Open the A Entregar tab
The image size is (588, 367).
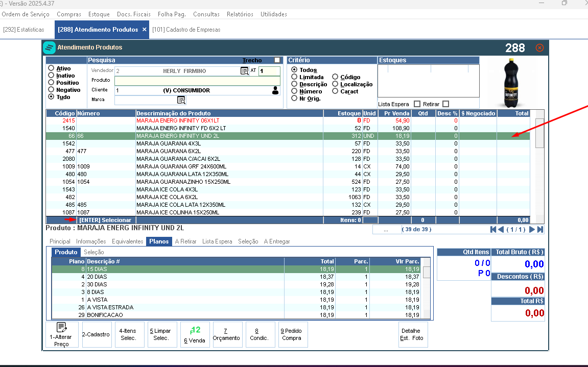coord(277,241)
